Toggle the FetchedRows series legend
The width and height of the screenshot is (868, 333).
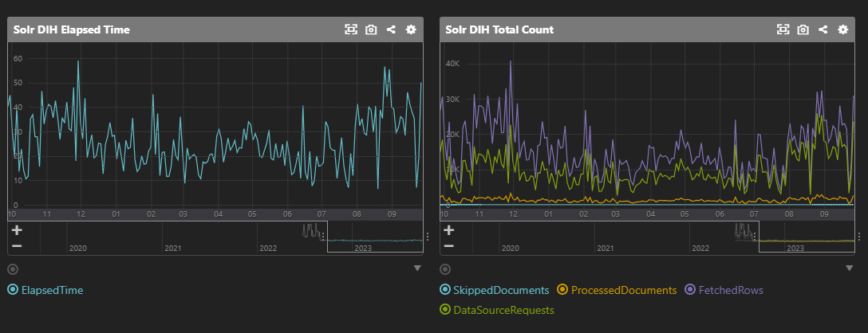click(x=724, y=290)
